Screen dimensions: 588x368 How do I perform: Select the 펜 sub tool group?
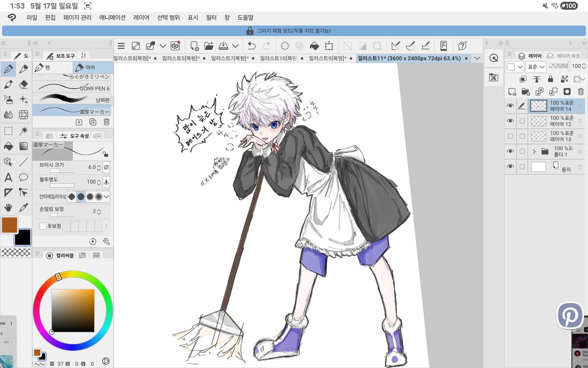click(x=52, y=68)
